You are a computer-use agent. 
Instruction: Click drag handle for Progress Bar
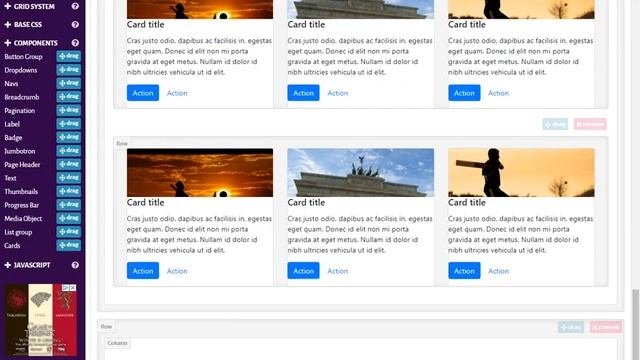69,204
